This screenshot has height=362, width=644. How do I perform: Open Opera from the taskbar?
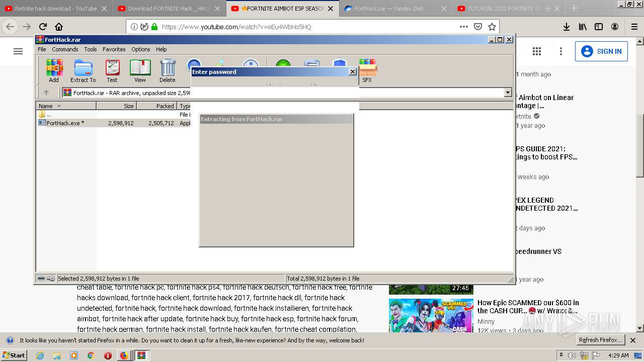(x=108, y=355)
